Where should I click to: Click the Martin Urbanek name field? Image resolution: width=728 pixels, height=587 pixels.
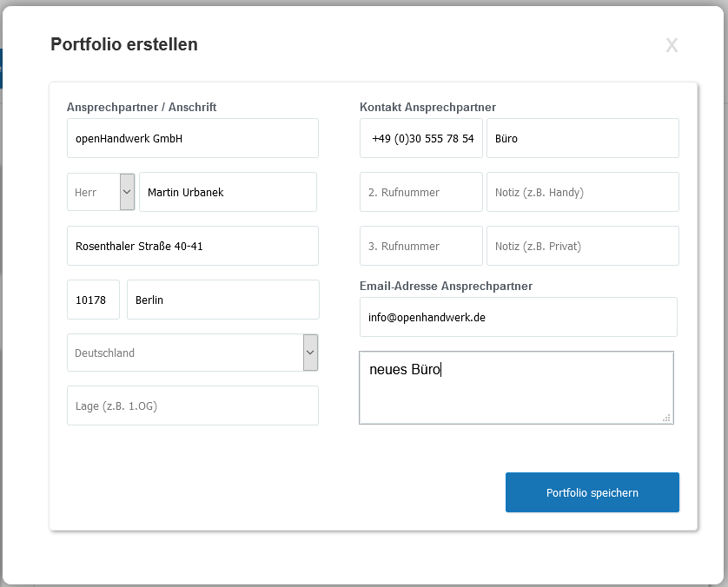[x=228, y=192]
